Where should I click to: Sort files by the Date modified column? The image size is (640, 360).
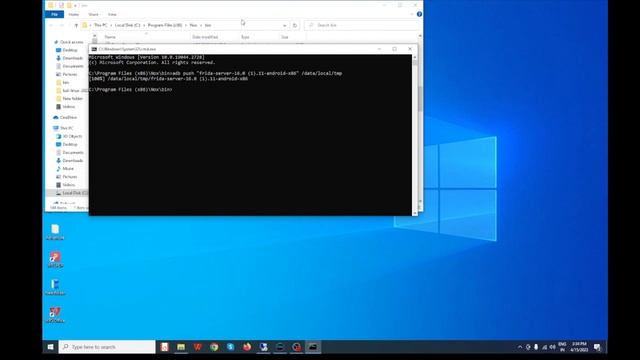coord(205,37)
